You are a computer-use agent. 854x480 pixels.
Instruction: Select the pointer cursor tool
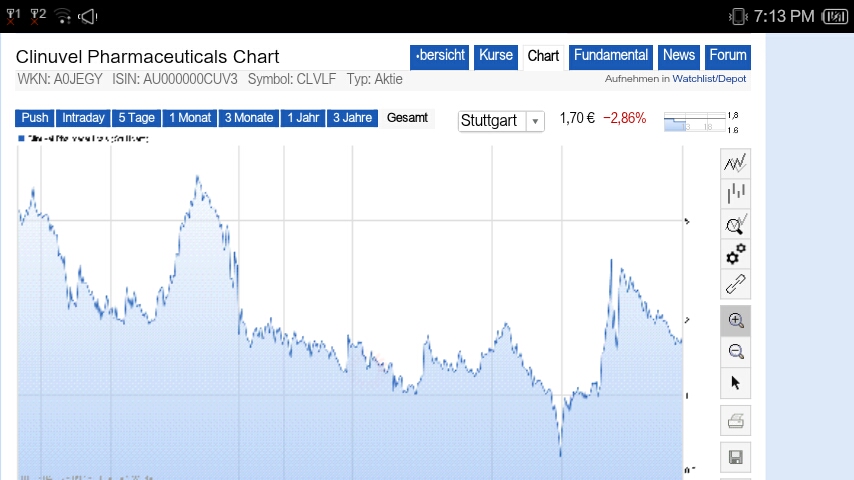click(736, 382)
